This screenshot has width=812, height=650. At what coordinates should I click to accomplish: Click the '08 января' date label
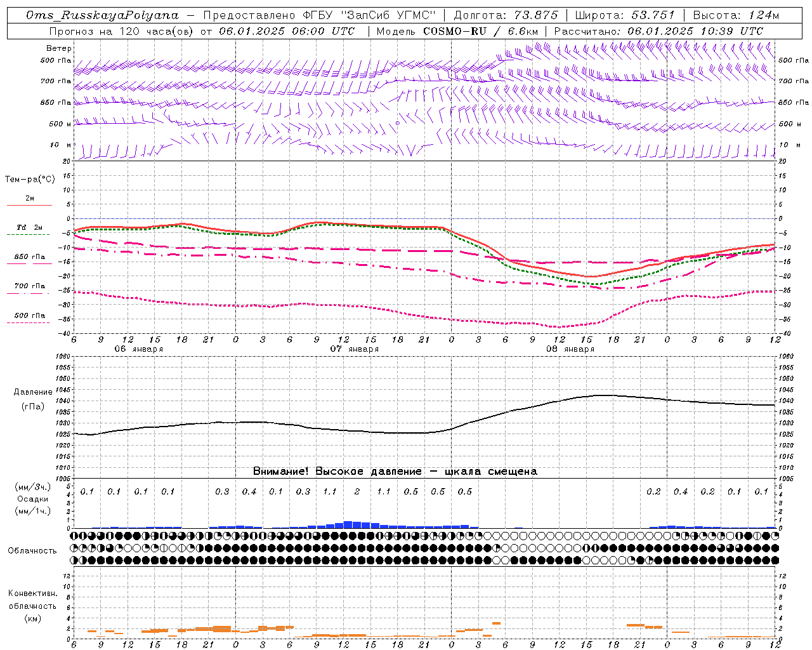pos(570,349)
